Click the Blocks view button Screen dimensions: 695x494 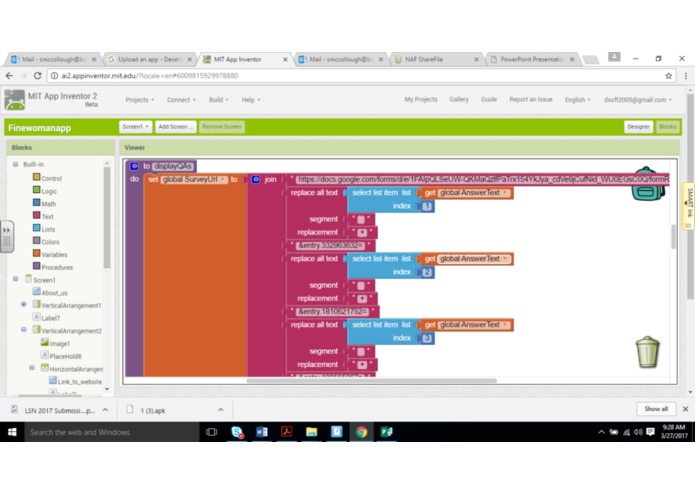(x=668, y=127)
